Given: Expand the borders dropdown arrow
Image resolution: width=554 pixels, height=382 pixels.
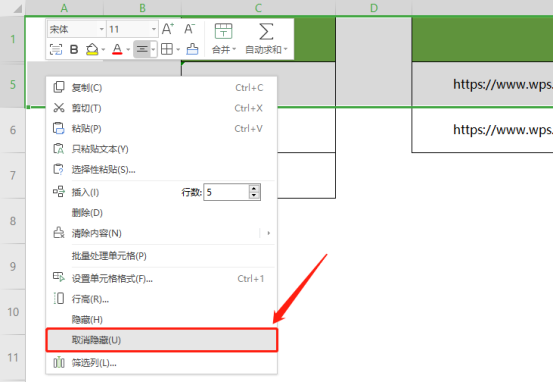Looking at the screenshot, I should (x=178, y=49).
